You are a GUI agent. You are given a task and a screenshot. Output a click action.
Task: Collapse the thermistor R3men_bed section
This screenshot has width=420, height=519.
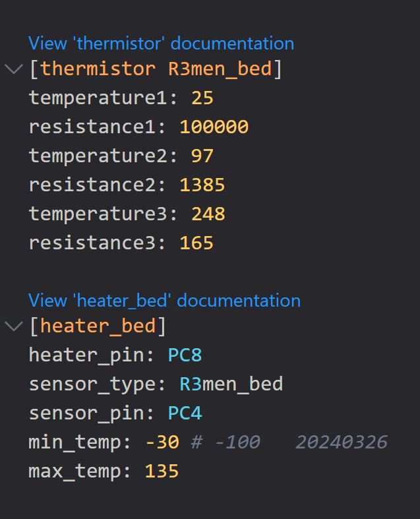coord(13,69)
